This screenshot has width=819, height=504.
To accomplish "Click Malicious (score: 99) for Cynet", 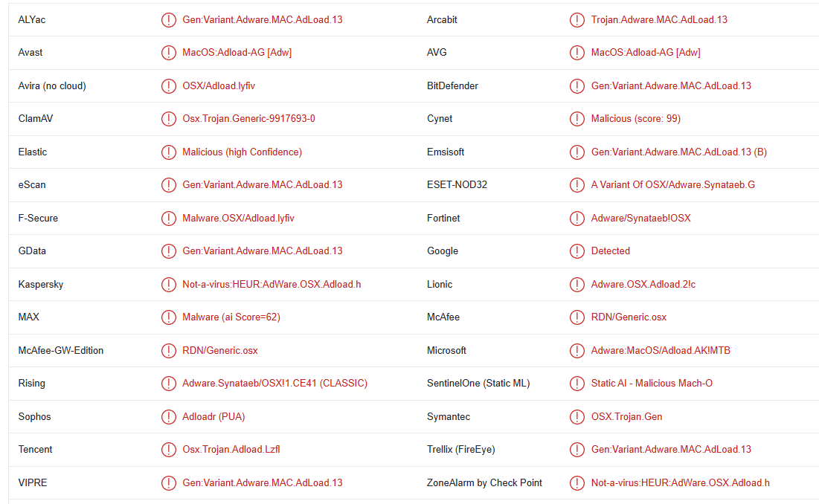I will pos(635,119).
